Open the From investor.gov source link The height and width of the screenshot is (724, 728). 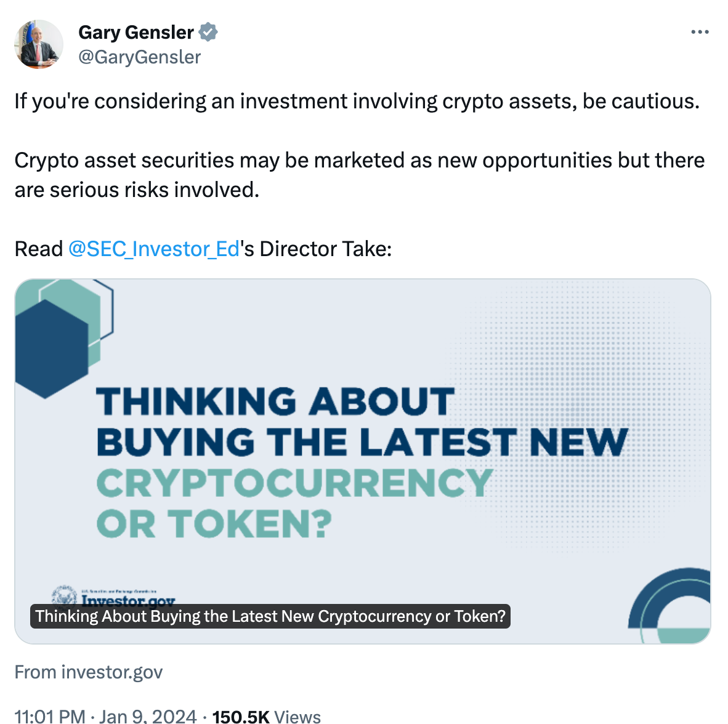click(89, 672)
